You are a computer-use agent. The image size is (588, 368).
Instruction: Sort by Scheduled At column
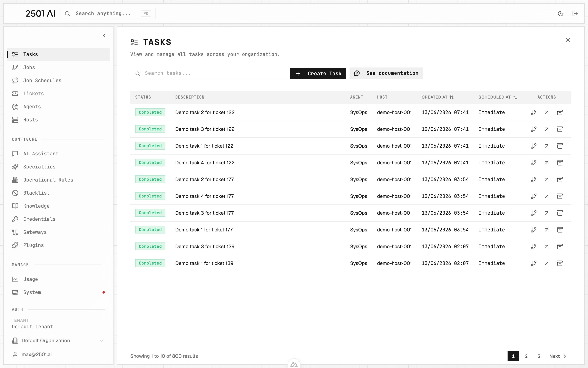coord(498,97)
